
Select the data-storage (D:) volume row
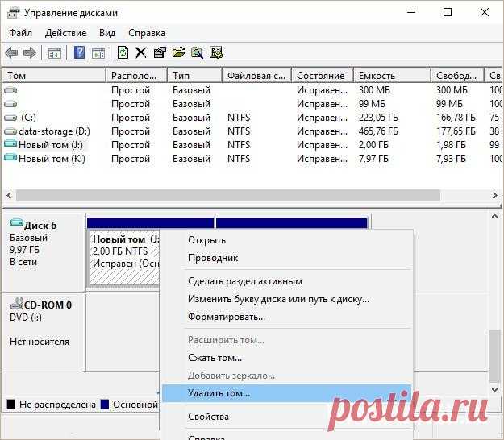pyautogui.click(x=53, y=131)
